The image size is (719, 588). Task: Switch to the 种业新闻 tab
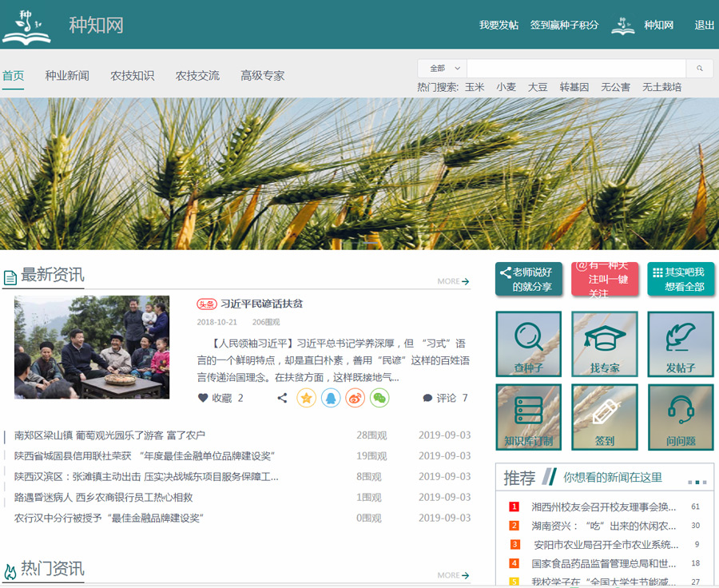pos(67,76)
